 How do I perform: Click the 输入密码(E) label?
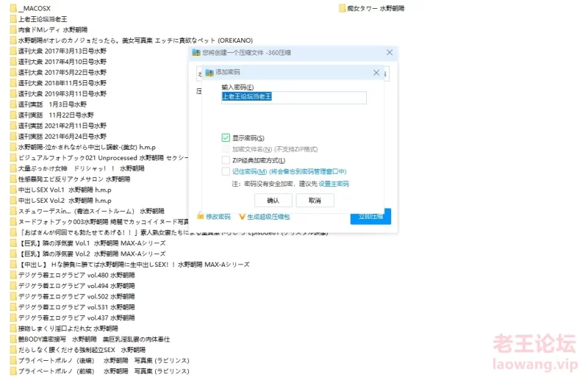click(237, 87)
